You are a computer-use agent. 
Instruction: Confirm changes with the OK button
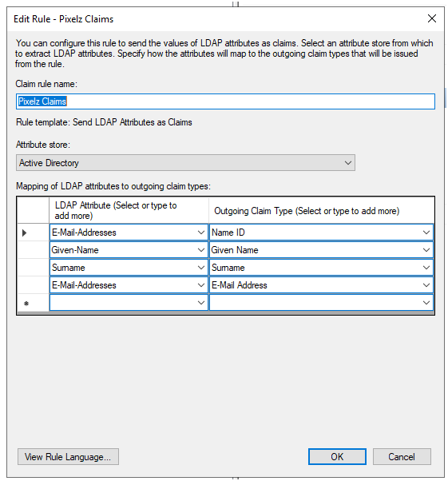pyautogui.click(x=337, y=457)
